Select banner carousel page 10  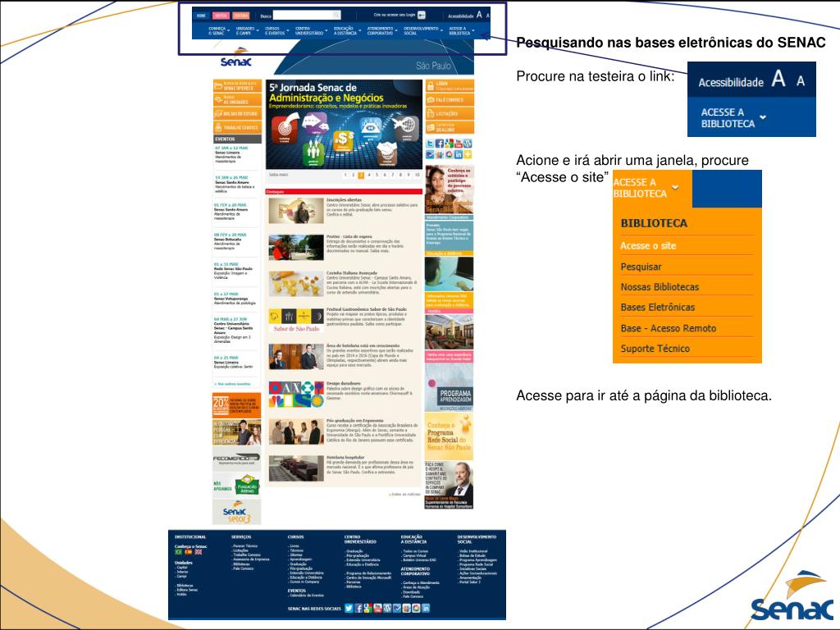pyautogui.click(x=417, y=176)
